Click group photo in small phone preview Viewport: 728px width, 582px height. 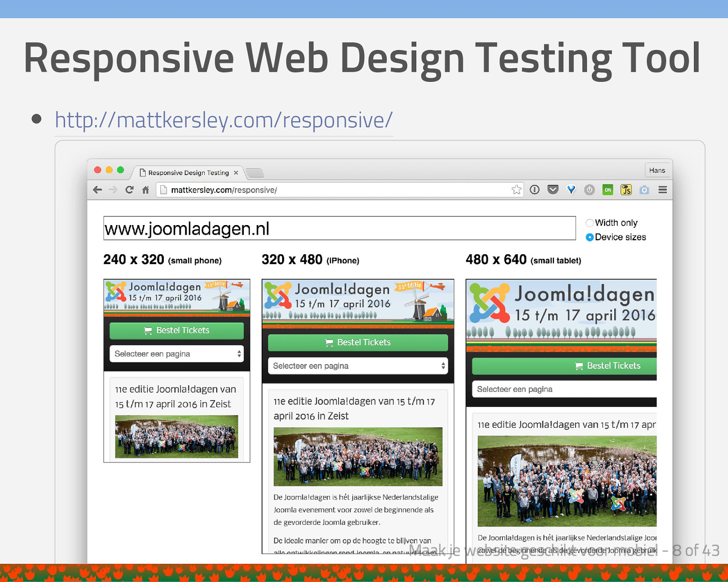[x=177, y=436]
